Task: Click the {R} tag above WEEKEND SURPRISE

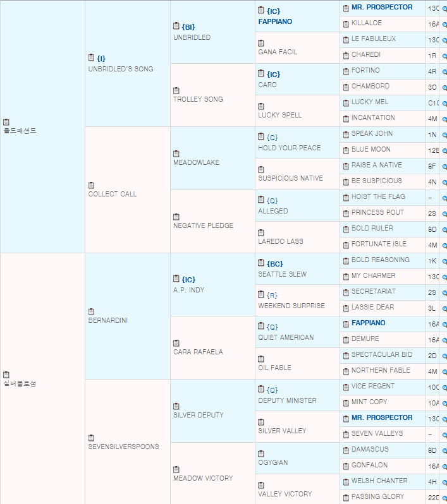Action: [x=272, y=296]
